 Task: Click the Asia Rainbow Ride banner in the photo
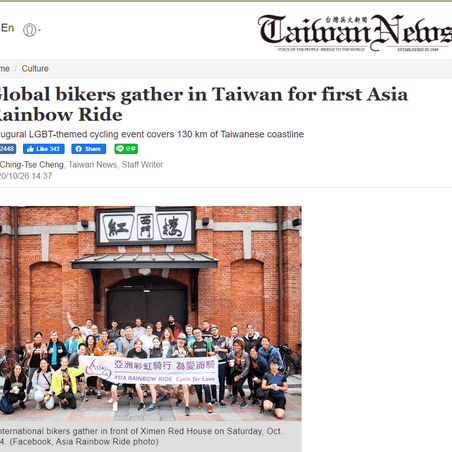(x=149, y=371)
